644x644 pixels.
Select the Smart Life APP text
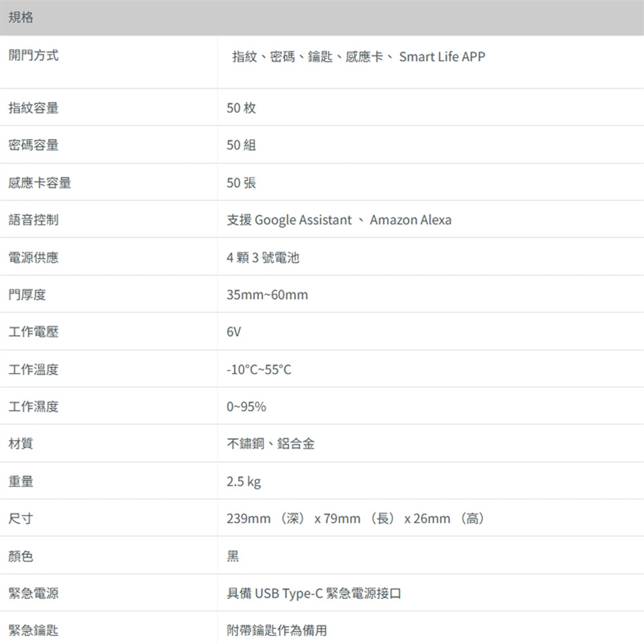[441, 57]
